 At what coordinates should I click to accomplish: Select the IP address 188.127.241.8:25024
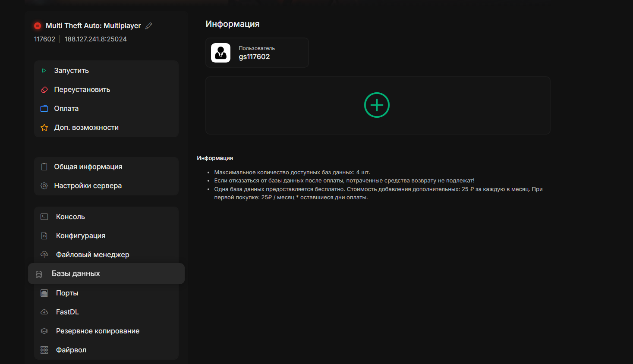95,39
